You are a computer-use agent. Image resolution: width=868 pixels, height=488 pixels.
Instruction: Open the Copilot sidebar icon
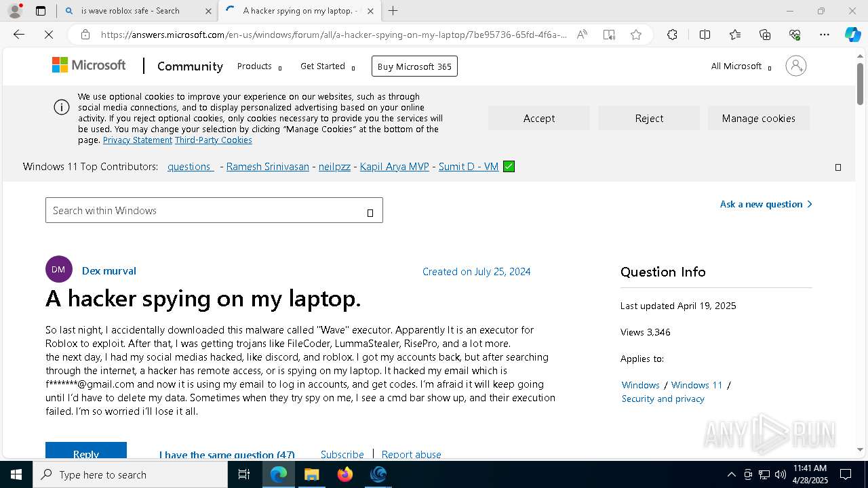(852, 35)
